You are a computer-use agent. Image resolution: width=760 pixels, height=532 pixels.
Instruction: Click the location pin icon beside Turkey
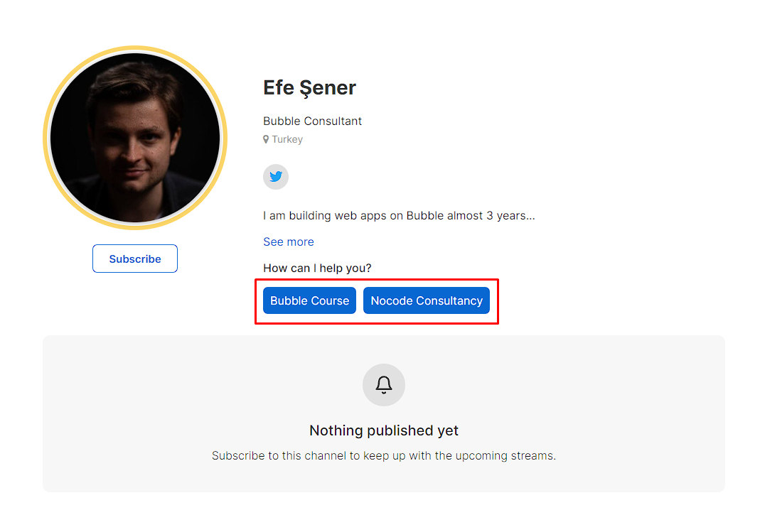tap(266, 140)
